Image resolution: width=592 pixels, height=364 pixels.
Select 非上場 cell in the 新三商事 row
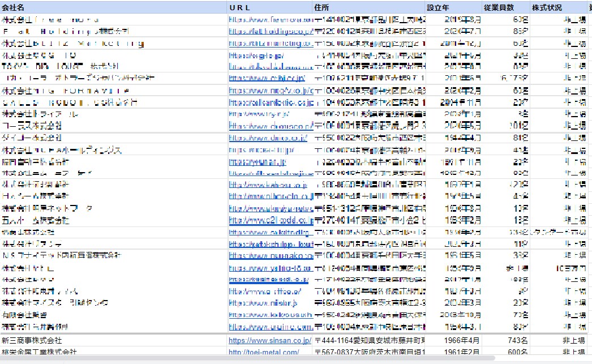coord(559,341)
